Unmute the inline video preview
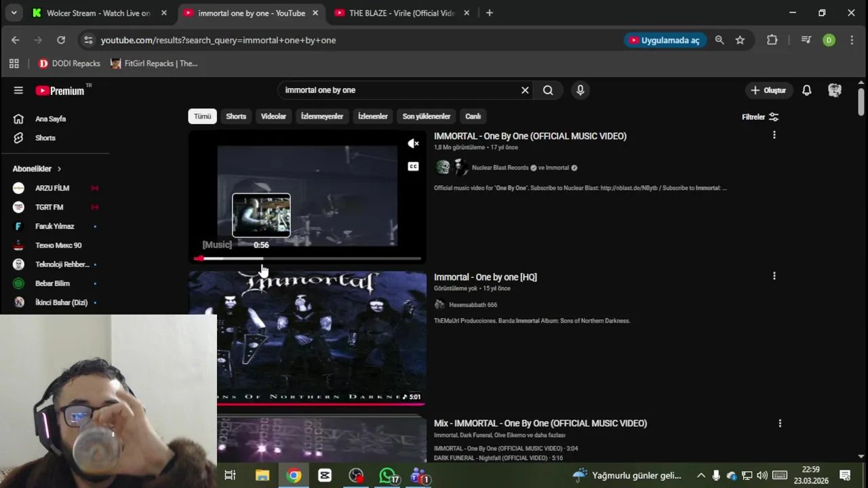 [413, 144]
